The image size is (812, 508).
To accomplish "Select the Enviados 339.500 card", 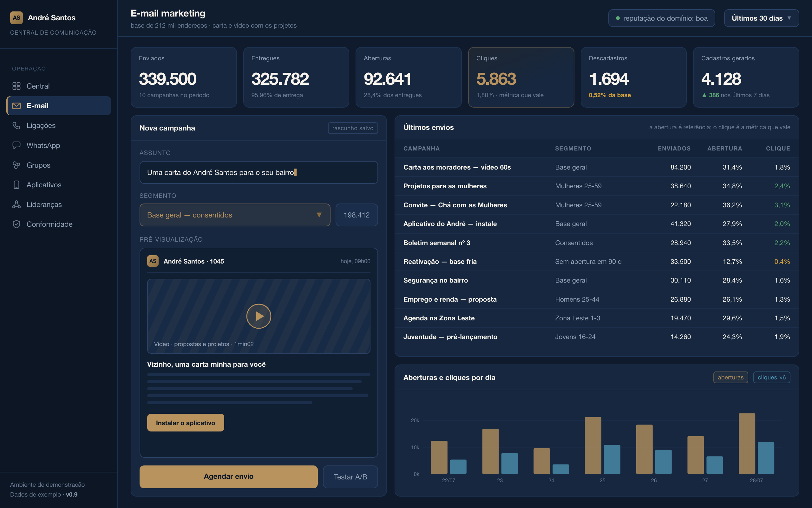I will (184, 77).
